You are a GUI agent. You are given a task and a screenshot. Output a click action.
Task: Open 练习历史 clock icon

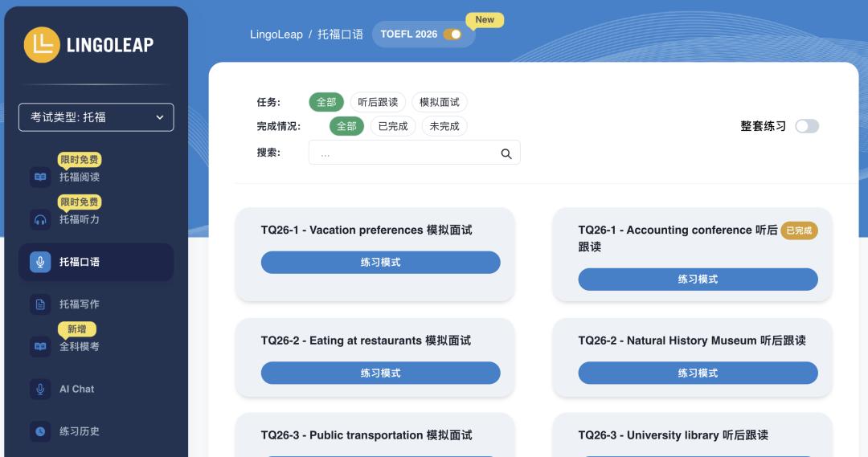(40, 431)
